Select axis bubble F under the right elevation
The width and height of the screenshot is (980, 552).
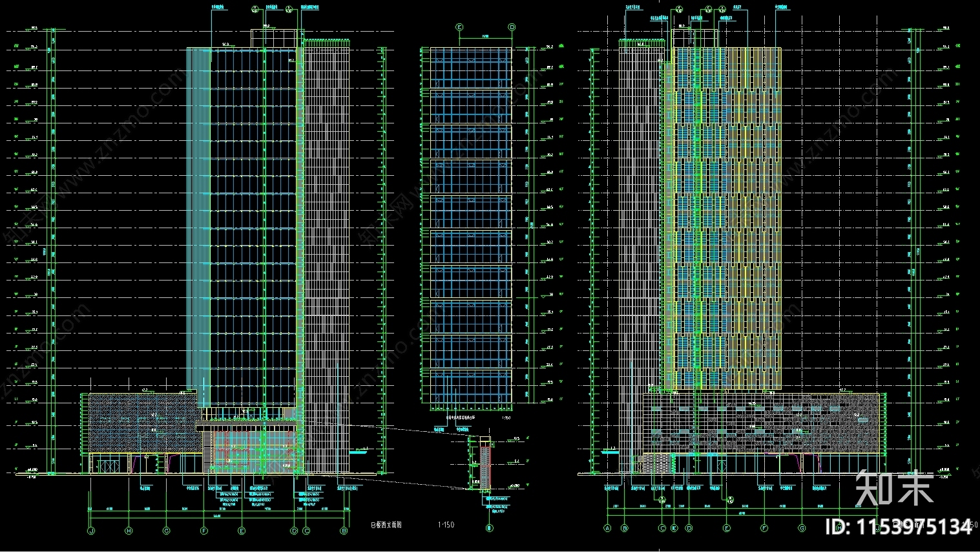pos(764,528)
